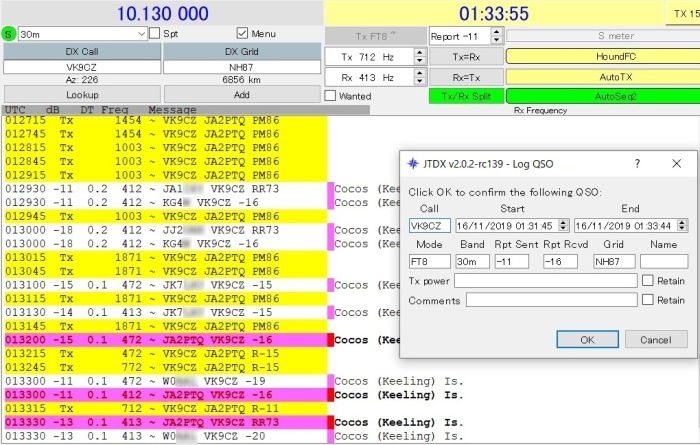The height and width of the screenshot is (445, 700).
Task: Click the green S status indicator
Action: point(8,34)
